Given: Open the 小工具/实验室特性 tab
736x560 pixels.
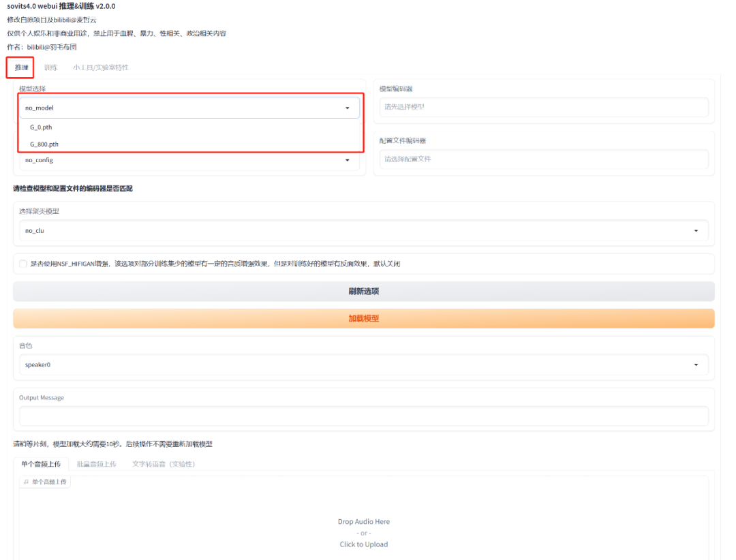Looking at the screenshot, I should click(100, 67).
